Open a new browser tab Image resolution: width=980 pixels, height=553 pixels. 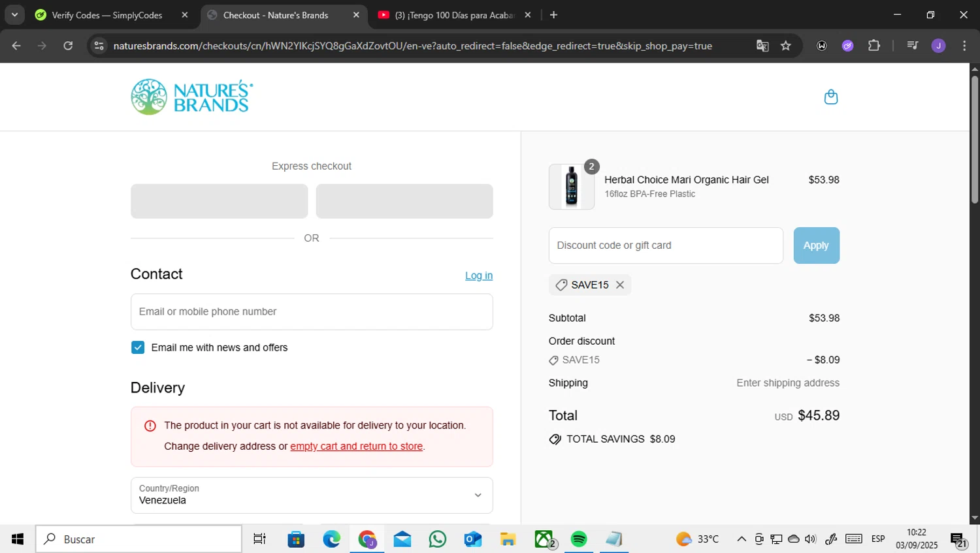coord(553,15)
